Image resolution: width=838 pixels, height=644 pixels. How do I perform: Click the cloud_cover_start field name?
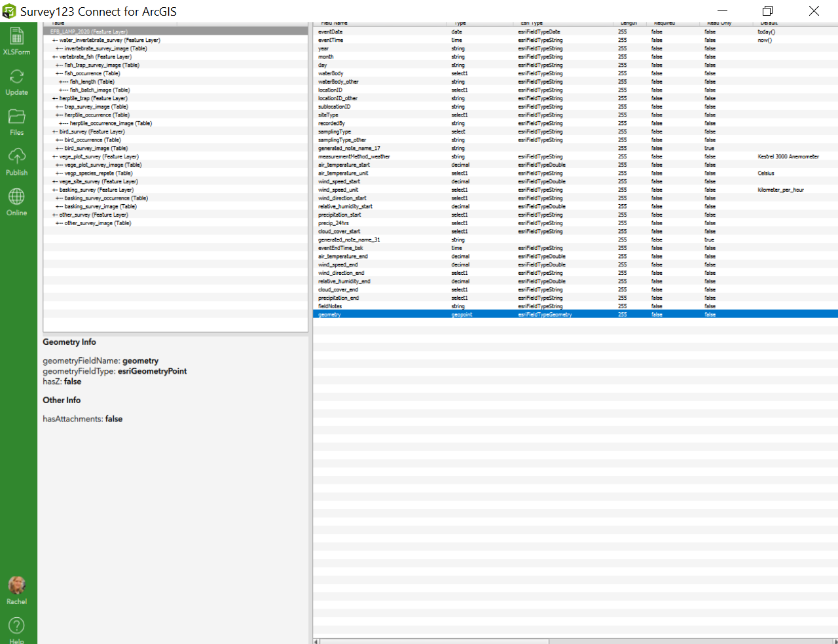[x=339, y=232]
